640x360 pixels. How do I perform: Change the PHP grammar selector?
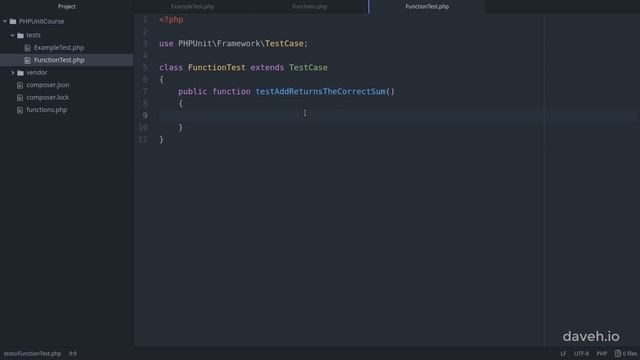click(x=602, y=353)
